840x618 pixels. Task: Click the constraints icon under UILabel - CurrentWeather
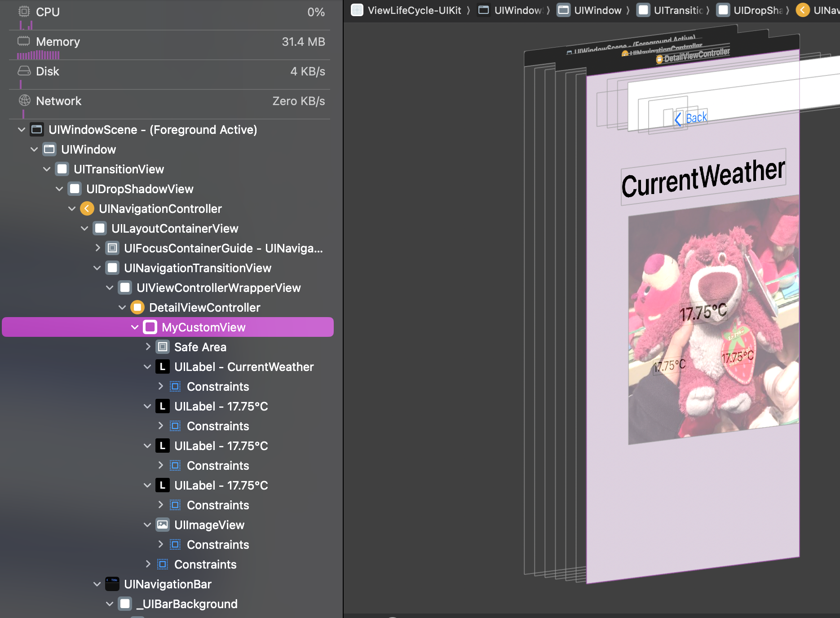point(175,387)
